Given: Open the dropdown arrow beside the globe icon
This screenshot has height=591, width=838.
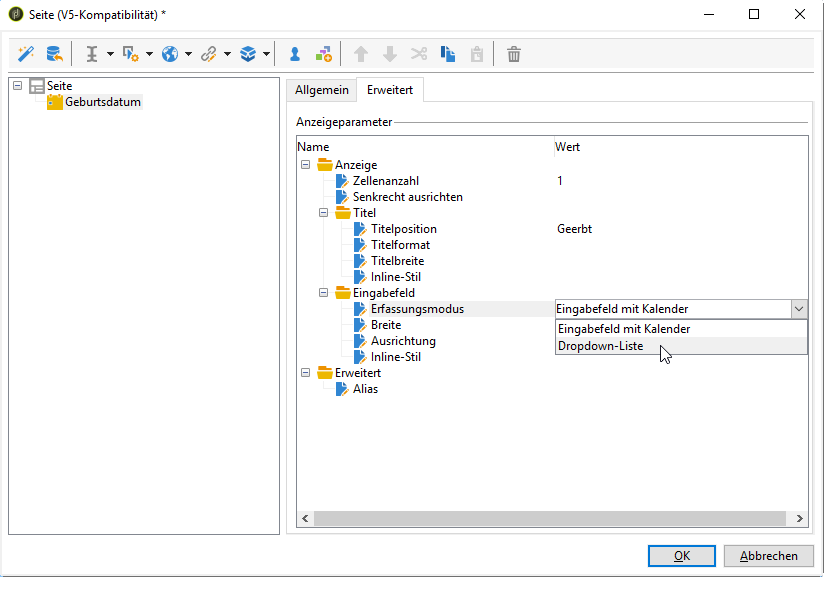Looking at the screenshot, I should coord(188,54).
